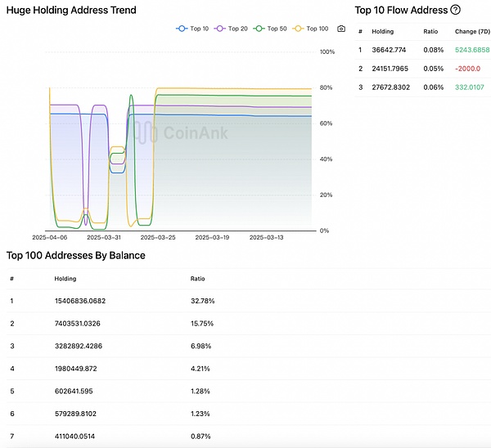Select the top address holding 15406836.0682
The height and width of the screenshot is (448, 491).
pos(79,300)
